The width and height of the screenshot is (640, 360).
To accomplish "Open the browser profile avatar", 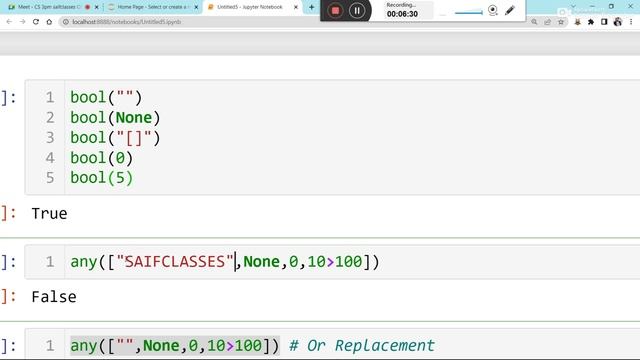I will 618,22.
